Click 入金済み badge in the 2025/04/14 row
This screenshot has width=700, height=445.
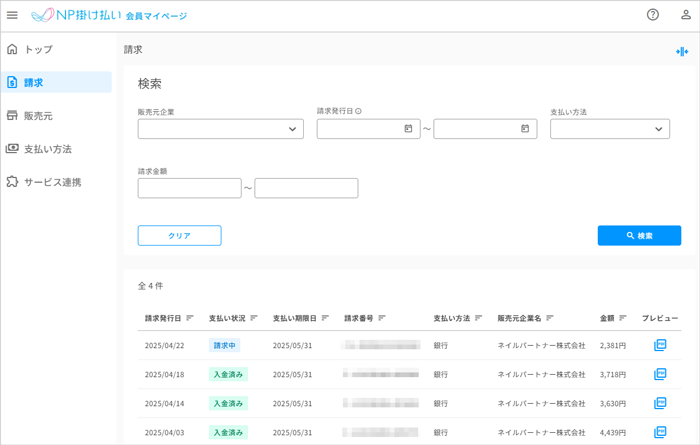[x=228, y=403]
